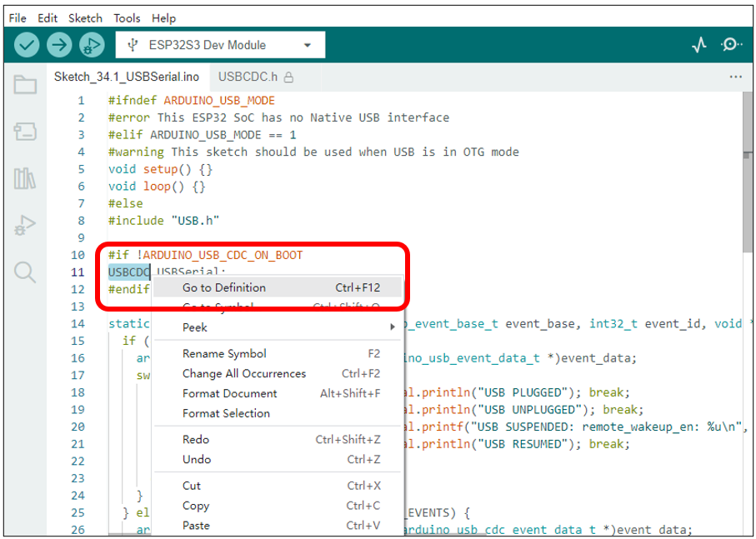The image size is (756, 539).
Task: Click 'void loop() {}' on line 6
Action: pyautogui.click(x=158, y=187)
